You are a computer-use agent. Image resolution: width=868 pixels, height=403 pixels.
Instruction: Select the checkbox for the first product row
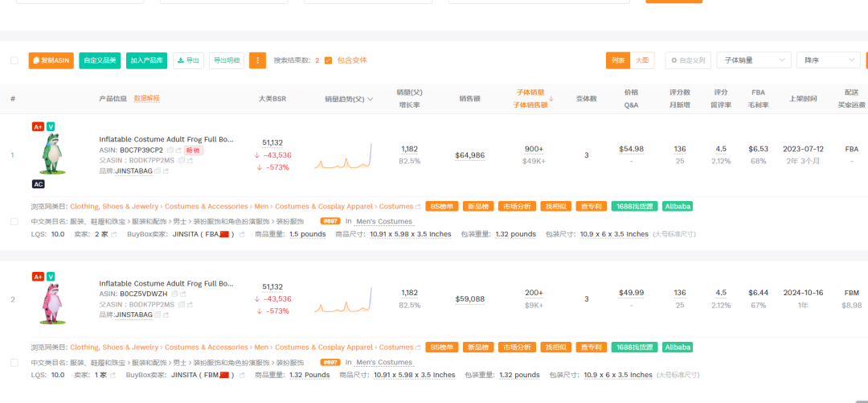coord(14,221)
